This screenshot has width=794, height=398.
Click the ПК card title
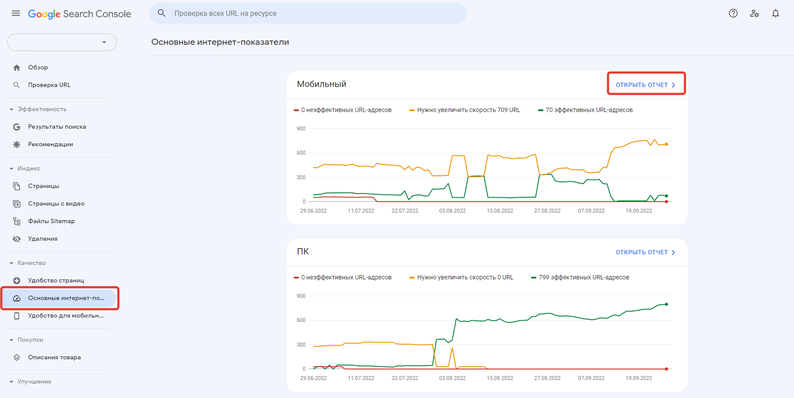point(303,252)
